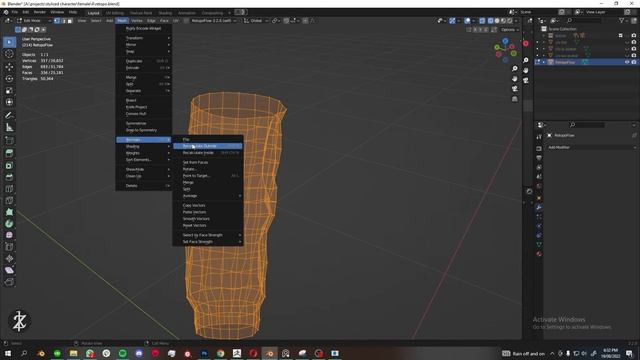Screen dimensions: 640x360
Task: Select the Shrink/Fatten tool
Action: coord(9,258)
